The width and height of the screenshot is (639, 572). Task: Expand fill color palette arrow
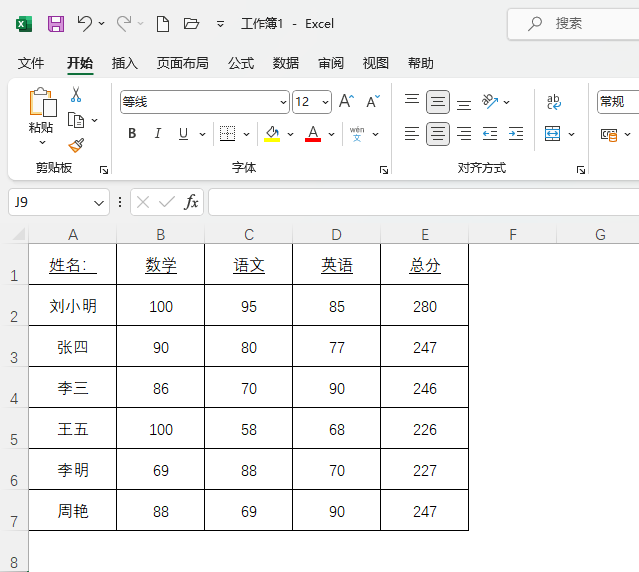point(291,134)
